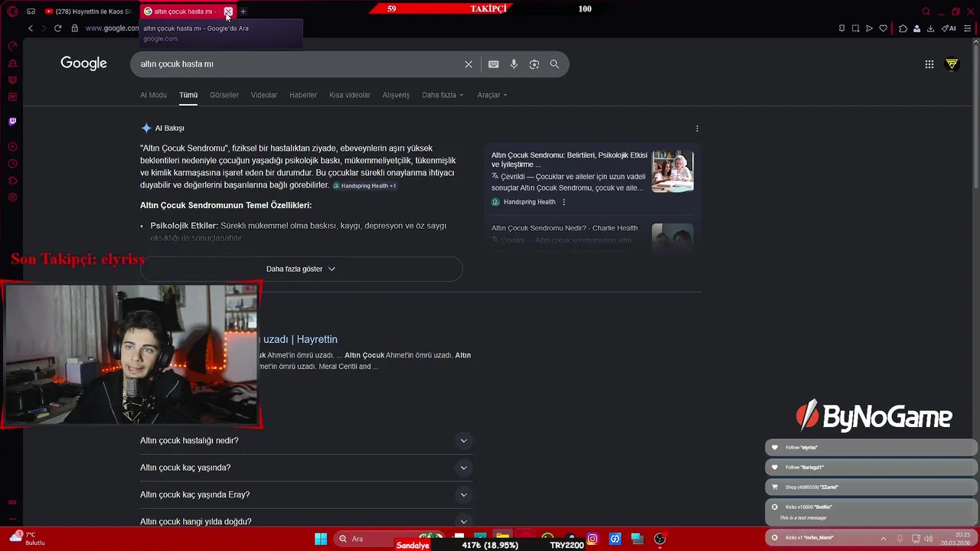Click the Handspring Health +1 source chip
This screenshot has width=980, height=551.
tap(364, 186)
